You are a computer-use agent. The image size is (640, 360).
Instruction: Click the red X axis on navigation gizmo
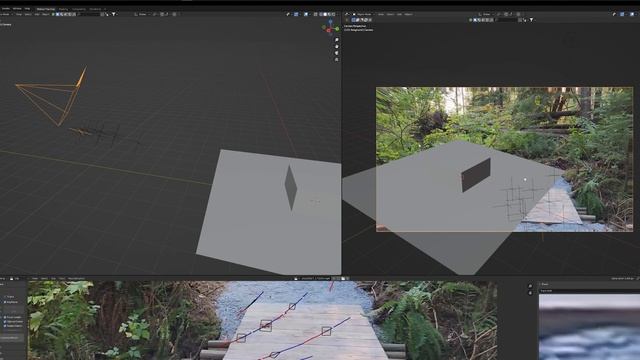[329, 30]
